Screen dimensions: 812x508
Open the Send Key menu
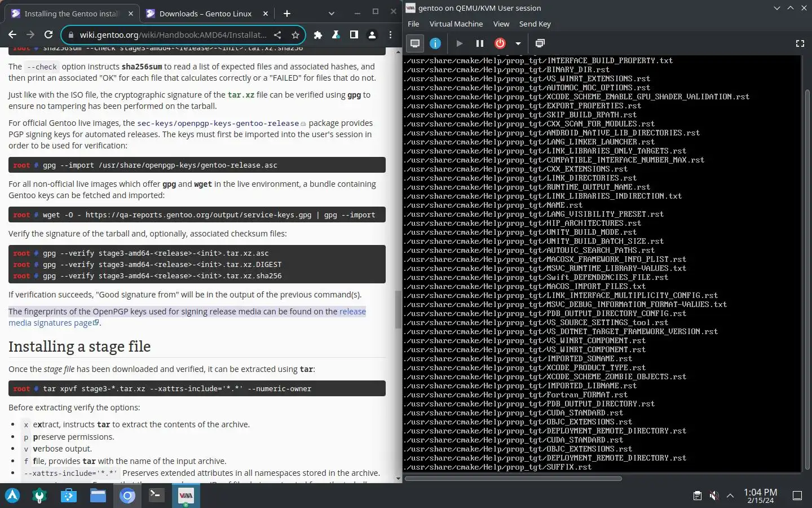pyautogui.click(x=535, y=24)
